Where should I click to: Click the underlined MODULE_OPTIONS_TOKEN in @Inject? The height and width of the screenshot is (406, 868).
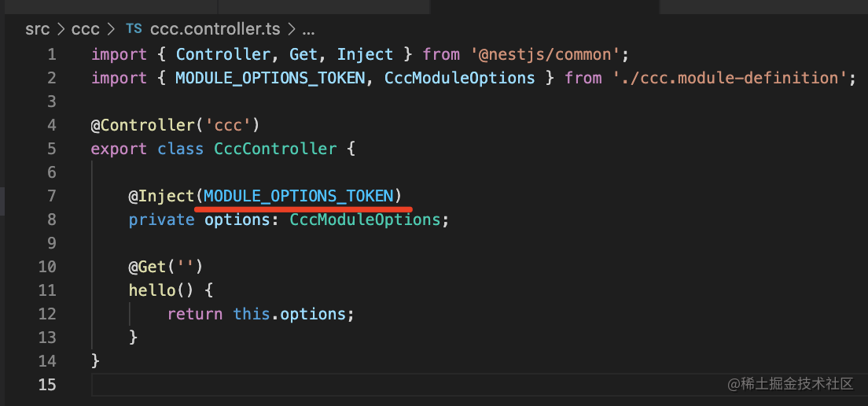(x=298, y=196)
